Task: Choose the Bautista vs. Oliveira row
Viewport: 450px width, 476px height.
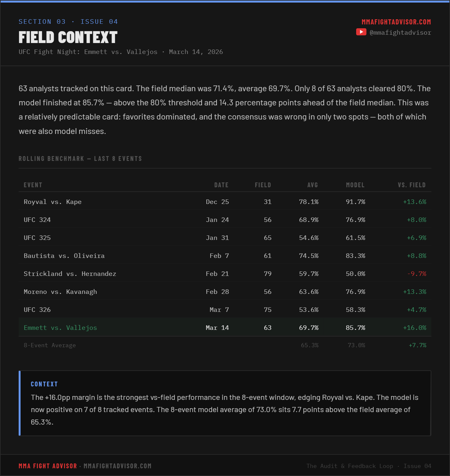Action: [225, 255]
